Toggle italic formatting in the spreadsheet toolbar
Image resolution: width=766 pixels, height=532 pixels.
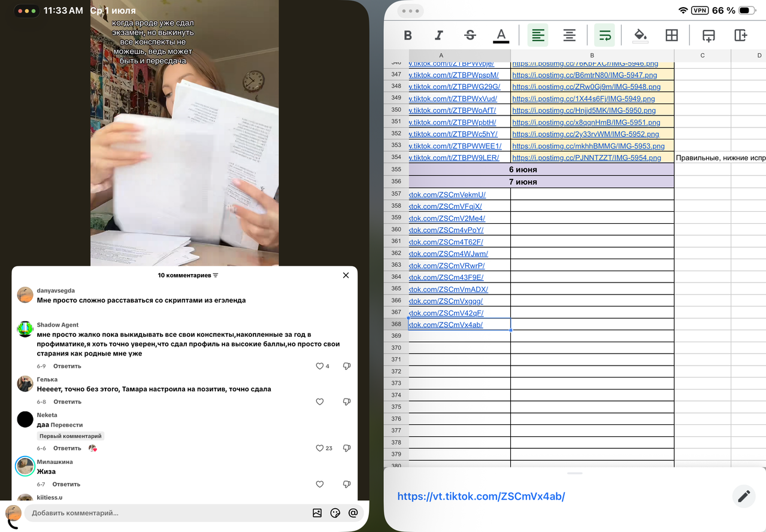point(439,35)
